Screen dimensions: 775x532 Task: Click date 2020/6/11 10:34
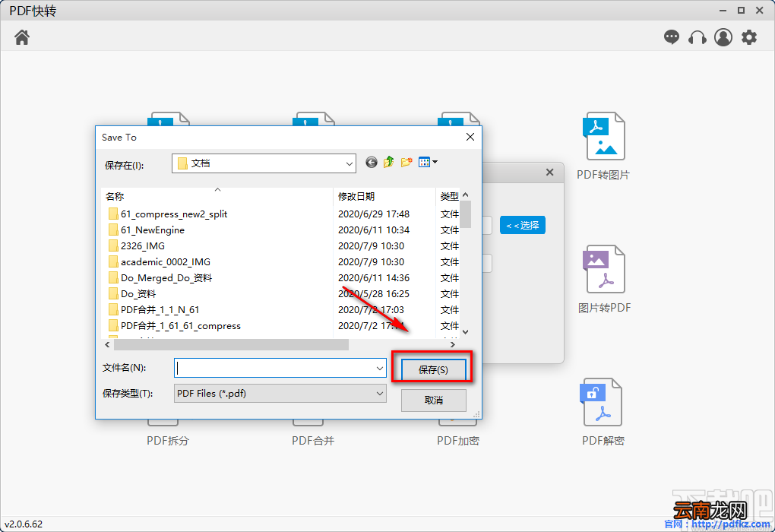pyautogui.click(x=374, y=230)
